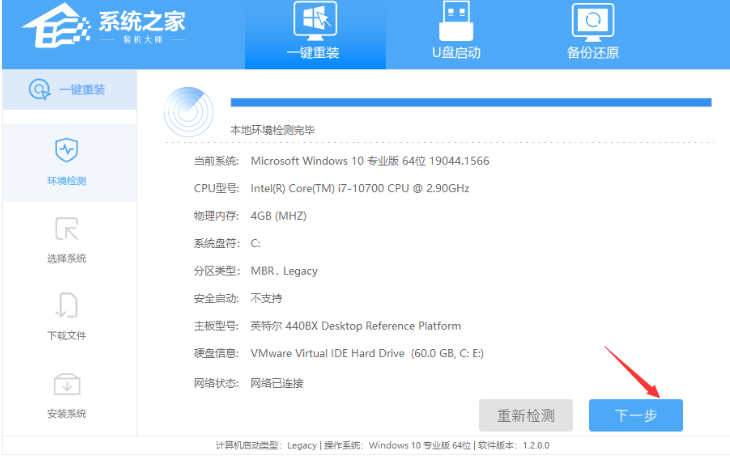Screen dimensions: 730x458
Task: Click the 不支持 secure boot value
Action: [266, 298]
